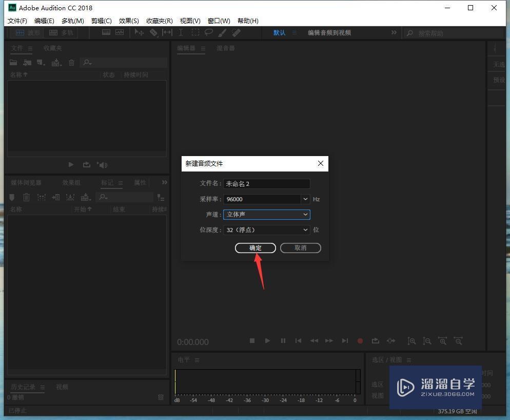Select the Razor tool
This screenshot has height=420, width=510.
coord(153,32)
